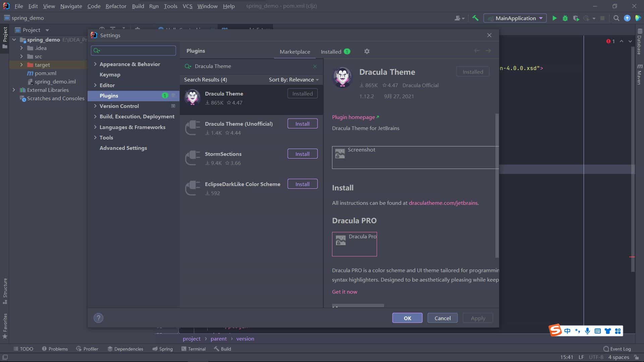Click Cancel in Settings dialog
Image resolution: width=644 pixels, height=362 pixels.
(x=442, y=318)
